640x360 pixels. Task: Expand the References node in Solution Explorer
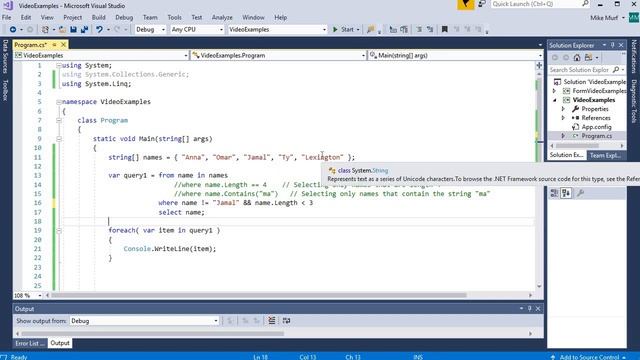click(563, 118)
